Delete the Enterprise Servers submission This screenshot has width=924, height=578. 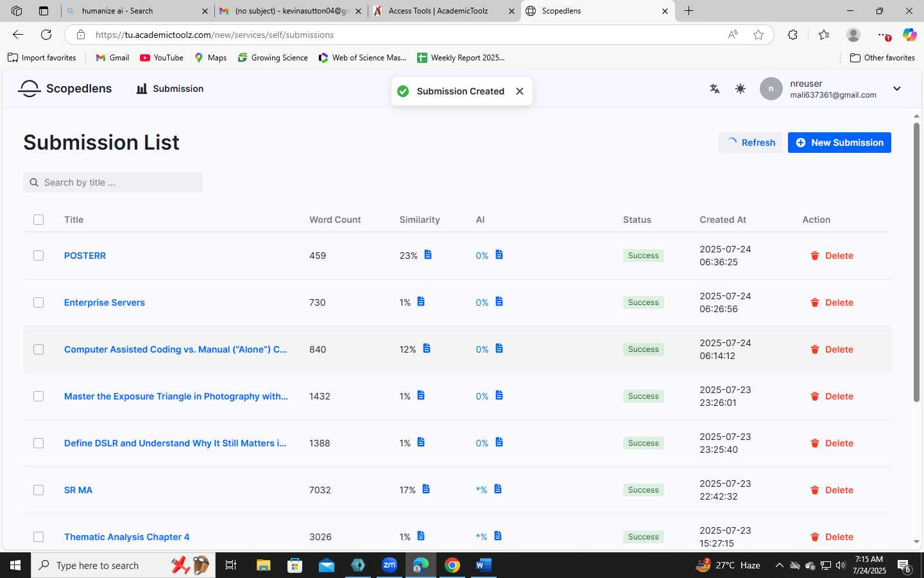(832, 302)
